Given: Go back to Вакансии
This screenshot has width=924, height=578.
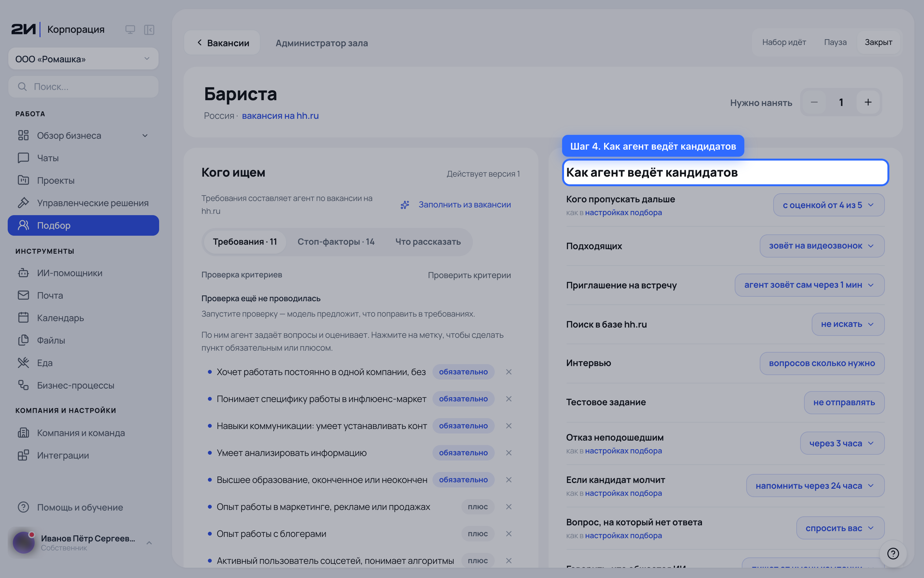Looking at the screenshot, I should (x=222, y=43).
